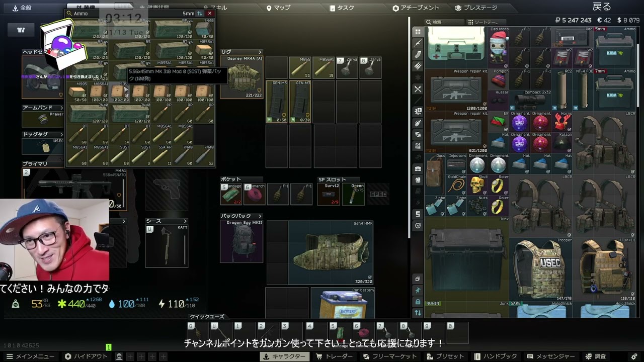Filter stash by barter exchange arrows icon
The width and height of the screenshot is (644, 362).
click(x=418, y=135)
